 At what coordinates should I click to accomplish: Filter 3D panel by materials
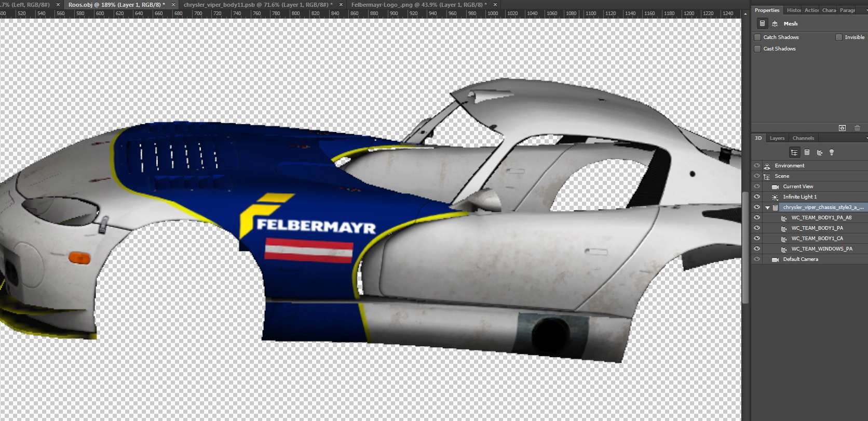point(819,152)
